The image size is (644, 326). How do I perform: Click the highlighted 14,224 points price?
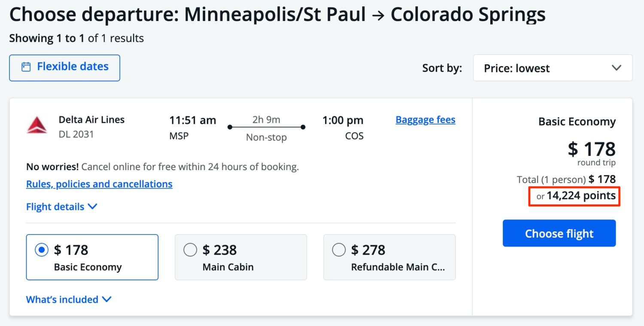pos(574,196)
